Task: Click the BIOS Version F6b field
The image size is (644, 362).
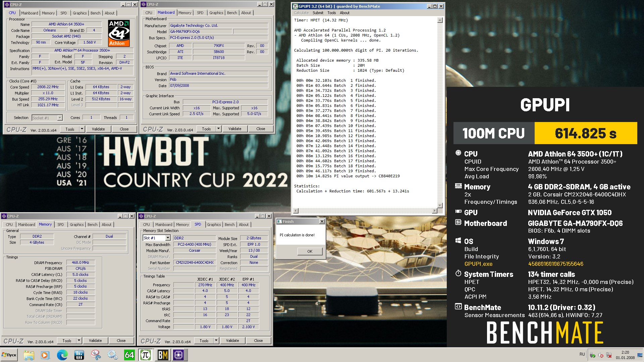Action: 218,79
